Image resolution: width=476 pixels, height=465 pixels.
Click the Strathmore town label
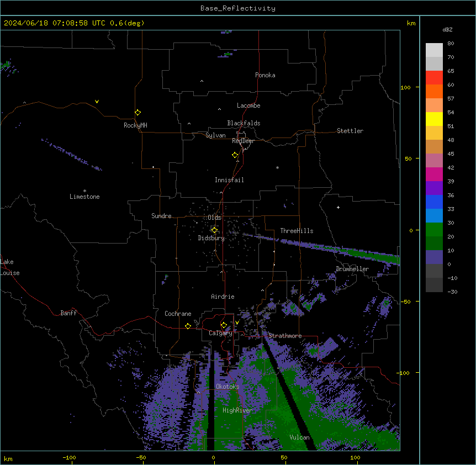point(285,336)
